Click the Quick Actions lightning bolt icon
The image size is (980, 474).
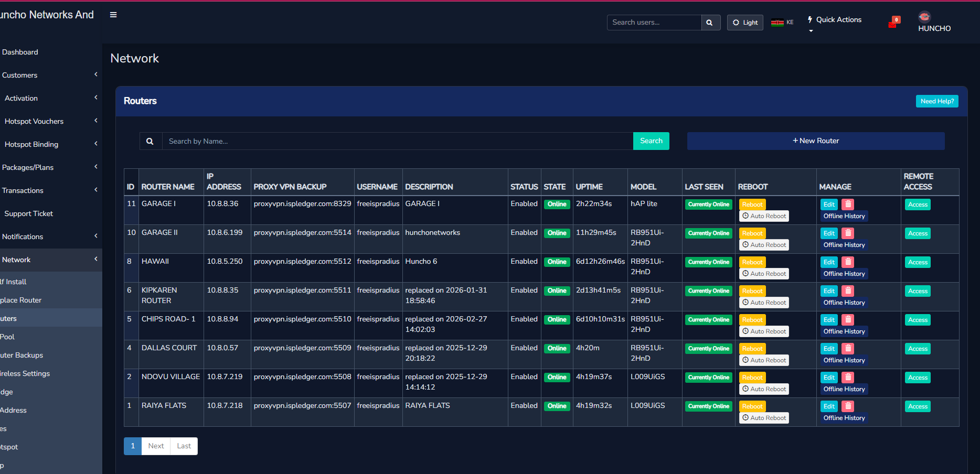808,19
